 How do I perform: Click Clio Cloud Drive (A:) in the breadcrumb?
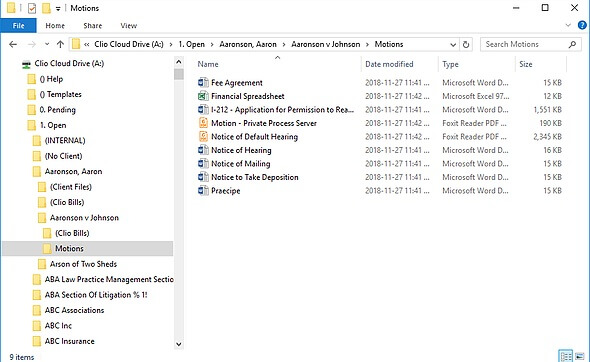tap(129, 44)
